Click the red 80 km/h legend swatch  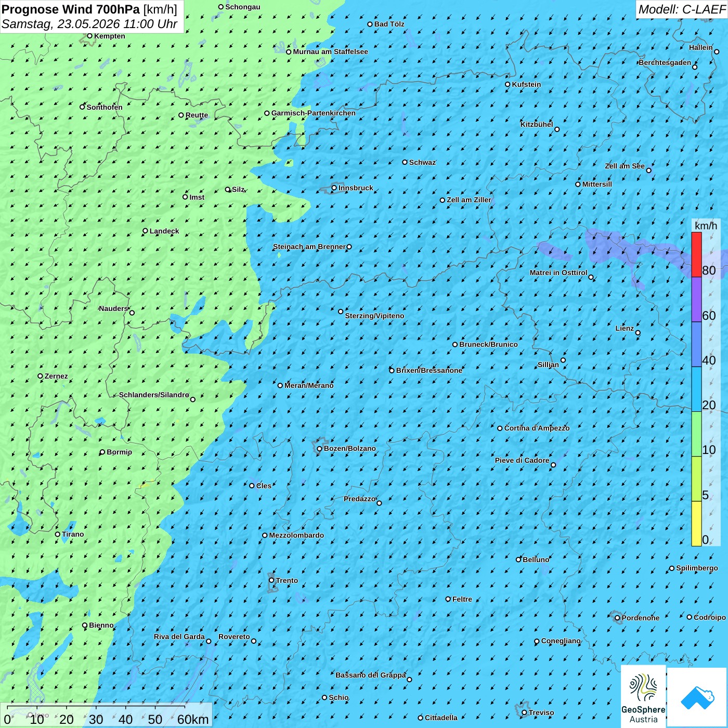coord(696,255)
